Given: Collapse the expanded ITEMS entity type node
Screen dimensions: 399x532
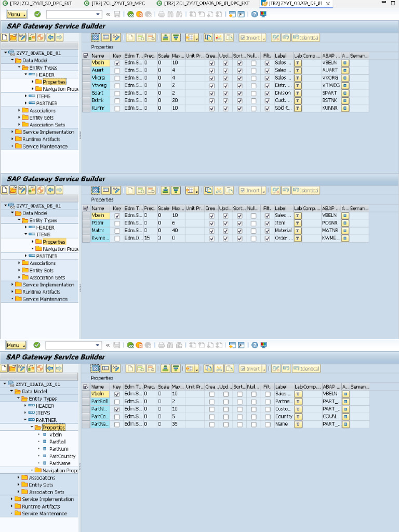Looking at the screenshot, I should click(26, 234).
